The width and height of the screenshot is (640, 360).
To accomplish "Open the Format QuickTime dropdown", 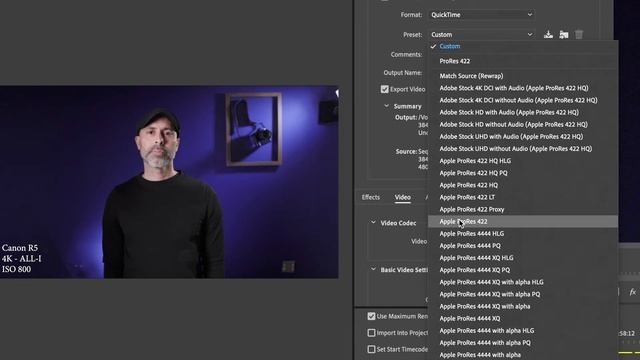I will pyautogui.click(x=482, y=15).
